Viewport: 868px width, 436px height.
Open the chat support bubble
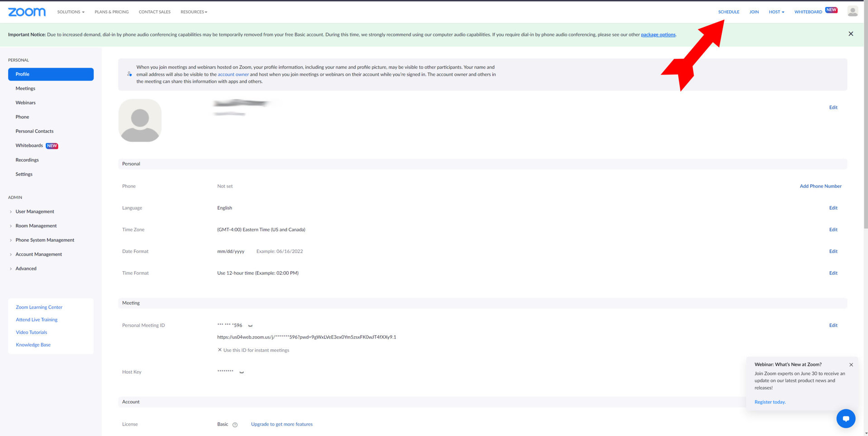[x=845, y=418]
